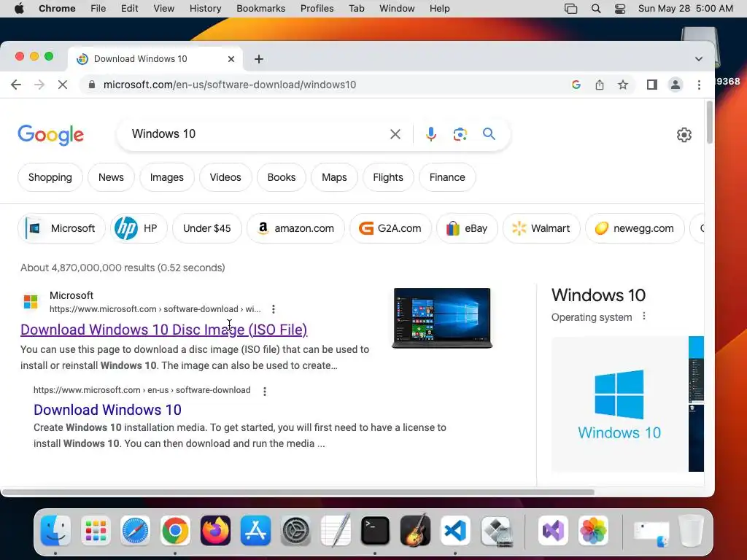
Task: Start voice search with microphone
Action: (x=430, y=134)
